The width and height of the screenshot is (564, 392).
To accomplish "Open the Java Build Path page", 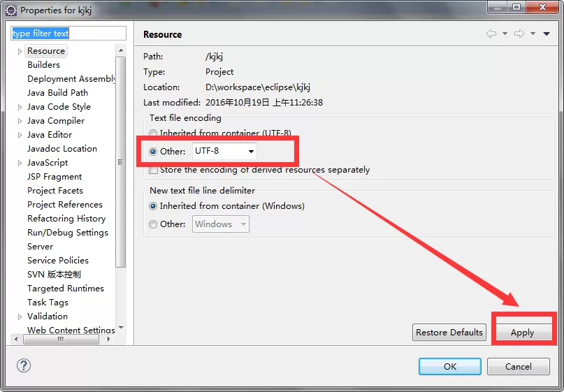I will [x=57, y=93].
